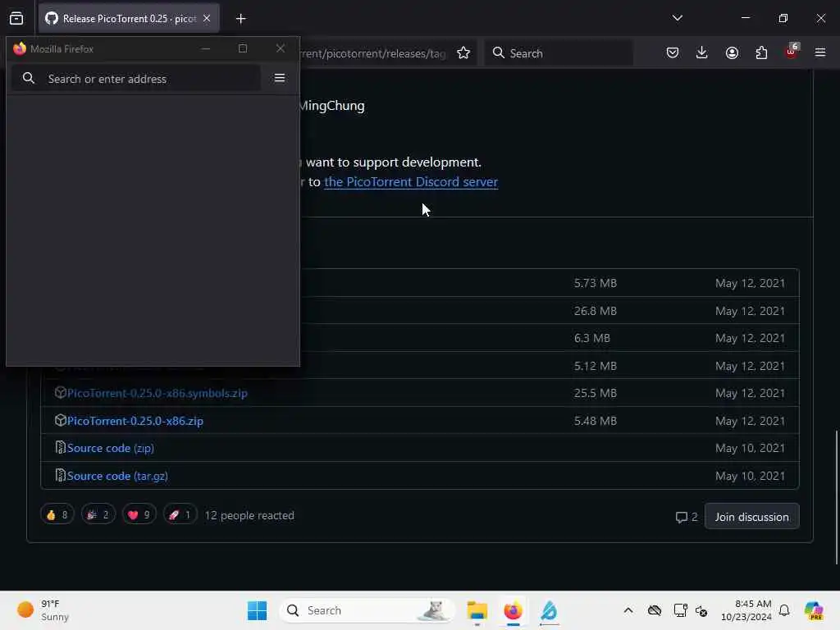Open clock showing 8:45 AM 10/23/2024
Image resolution: width=840 pixels, height=630 pixels.
(746, 610)
